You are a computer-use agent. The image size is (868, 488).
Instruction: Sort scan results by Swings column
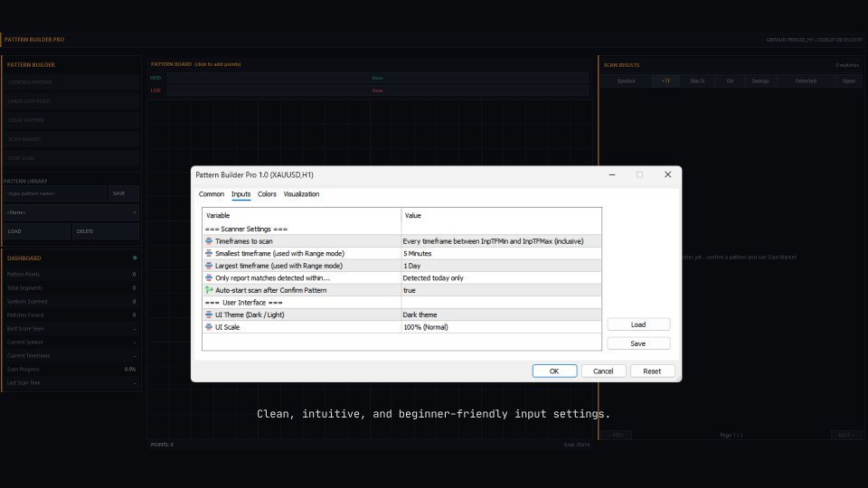coord(760,80)
